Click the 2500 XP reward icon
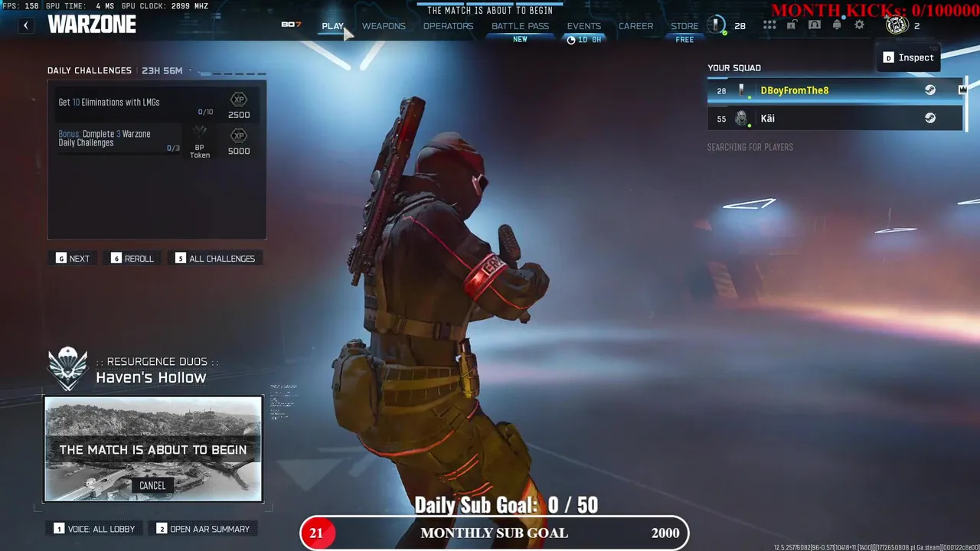The height and width of the screenshot is (551, 980). click(239, 100)
